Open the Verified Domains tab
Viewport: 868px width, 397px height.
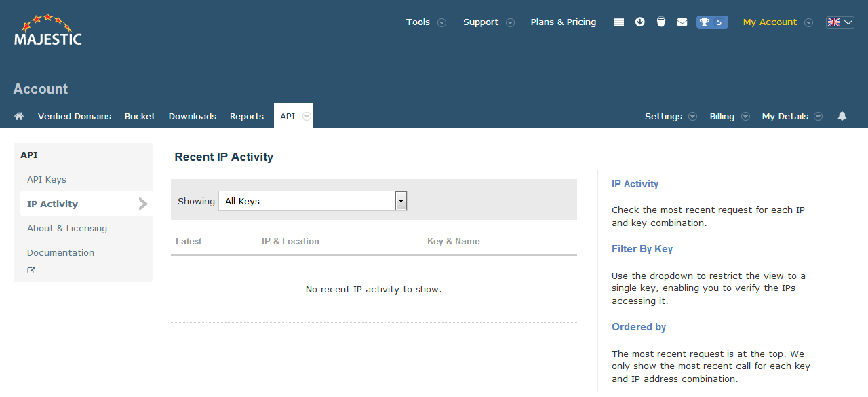coord(75,116)
